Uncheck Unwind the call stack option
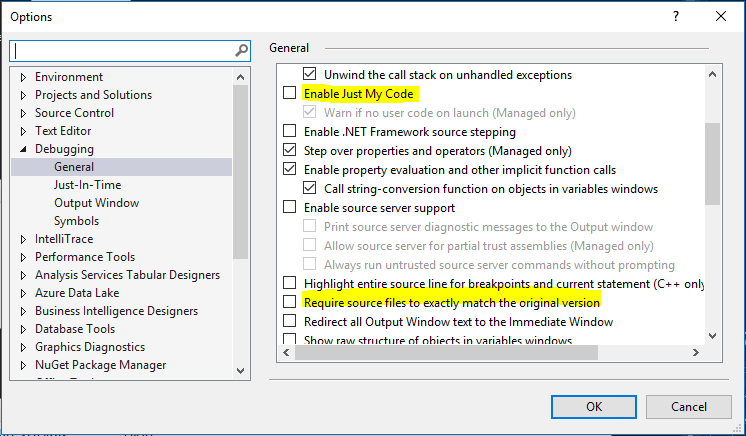 click(310, 74)
